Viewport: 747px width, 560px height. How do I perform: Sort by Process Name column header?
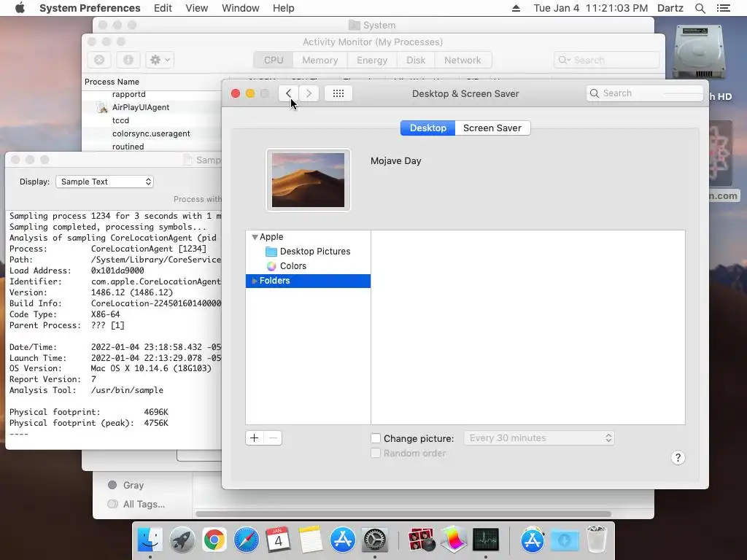[112, 82]
